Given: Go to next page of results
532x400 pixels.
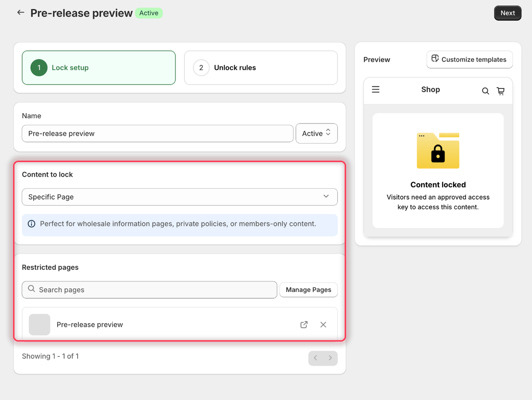Looking at the screenshot, I should (x=330, y=358).
